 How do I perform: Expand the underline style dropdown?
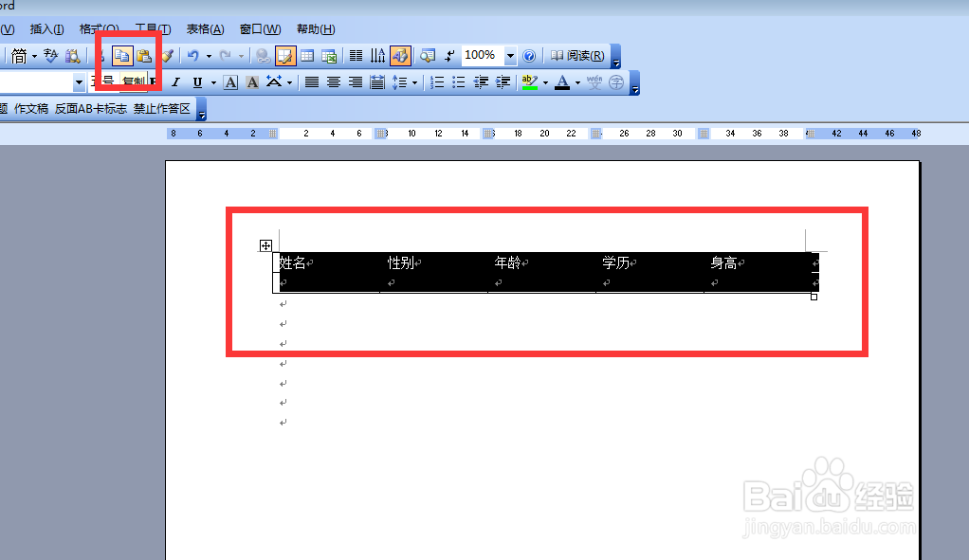click(x=214, y=82)
